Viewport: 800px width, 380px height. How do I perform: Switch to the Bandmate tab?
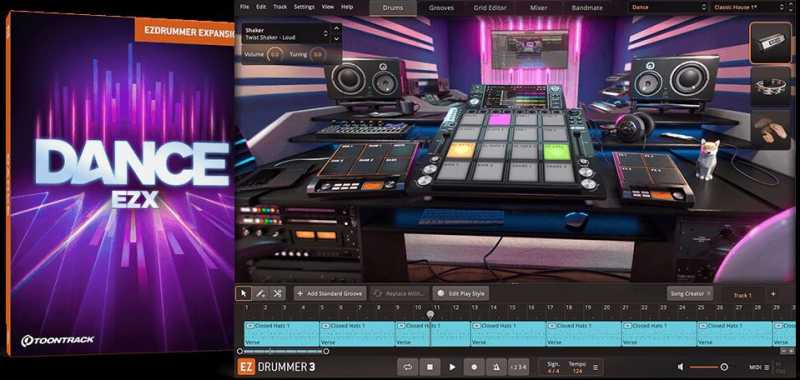click(587, 8)
